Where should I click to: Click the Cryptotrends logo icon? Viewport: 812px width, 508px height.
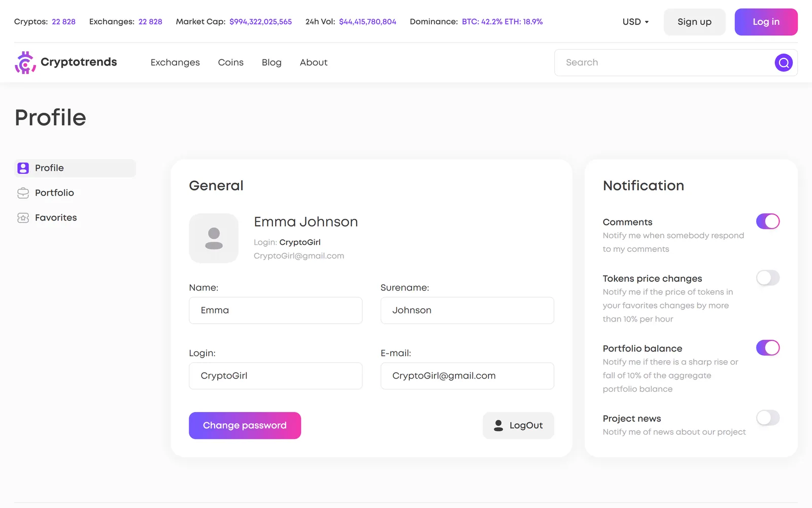tap(25, 62)
